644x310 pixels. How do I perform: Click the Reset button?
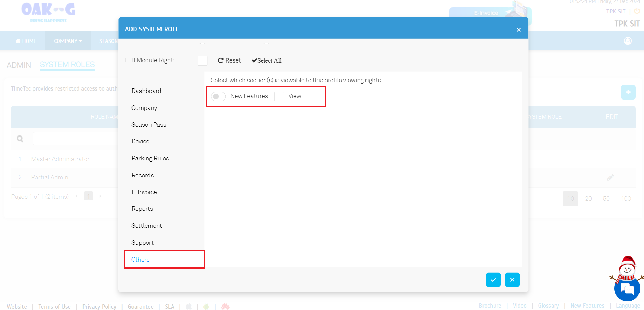tap(229, 60)
